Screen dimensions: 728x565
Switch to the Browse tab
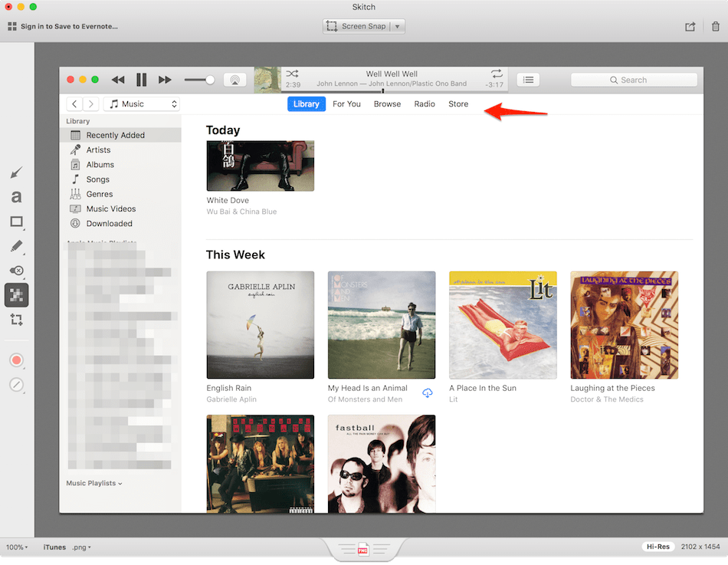(387, 103)
